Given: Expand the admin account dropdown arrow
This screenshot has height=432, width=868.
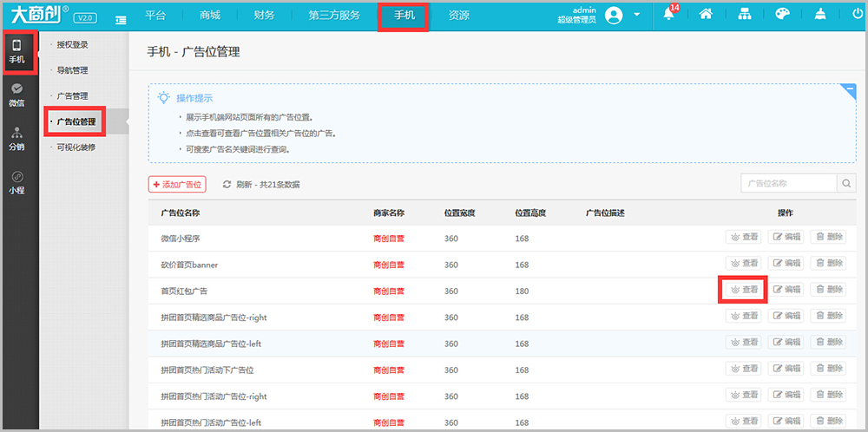Looking at the screenshot, I should [x=636, y=15].
